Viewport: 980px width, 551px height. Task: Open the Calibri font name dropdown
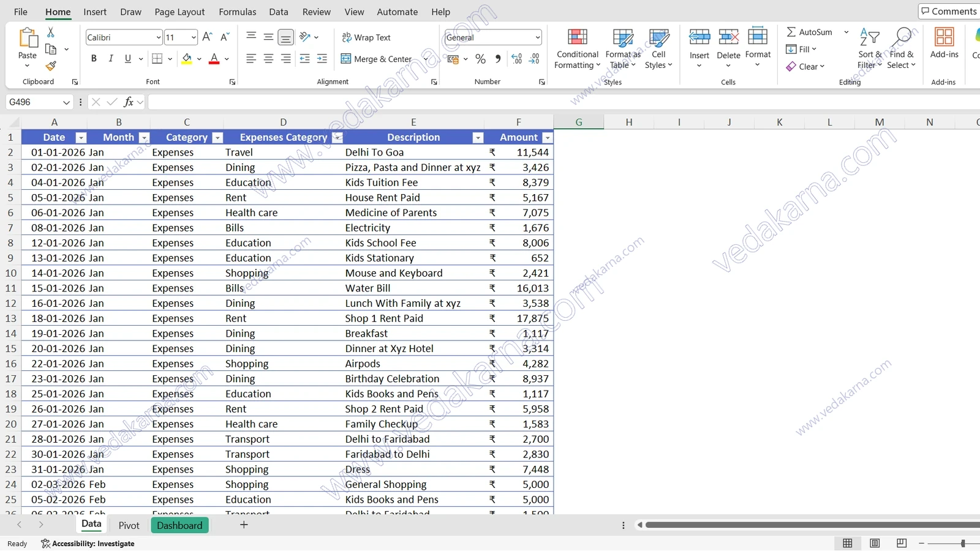click(x=159, y=37)
